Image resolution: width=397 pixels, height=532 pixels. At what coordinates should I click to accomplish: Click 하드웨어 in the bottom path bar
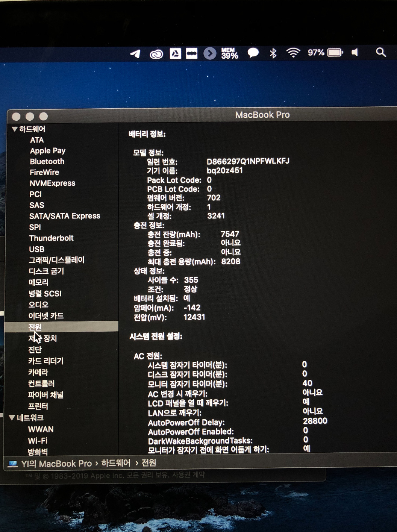(116, 463)
